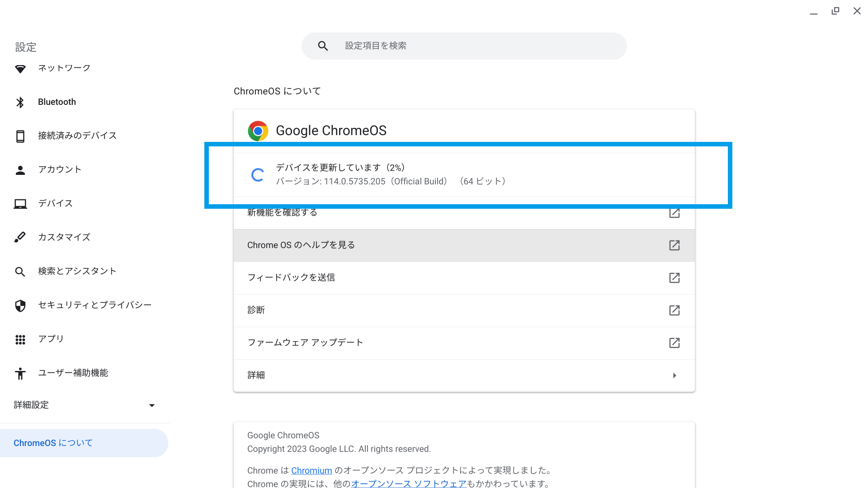This screenshot has height=488, width=868.
Task: Click the person icon for アカウント
Action: (20, 170)
